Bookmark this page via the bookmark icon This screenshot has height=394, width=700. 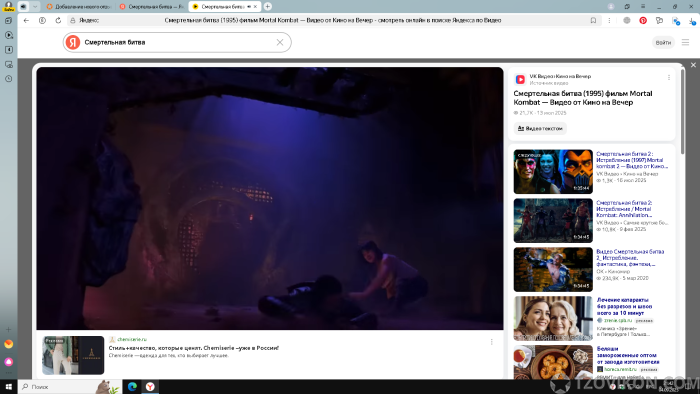tap(593, 21)
